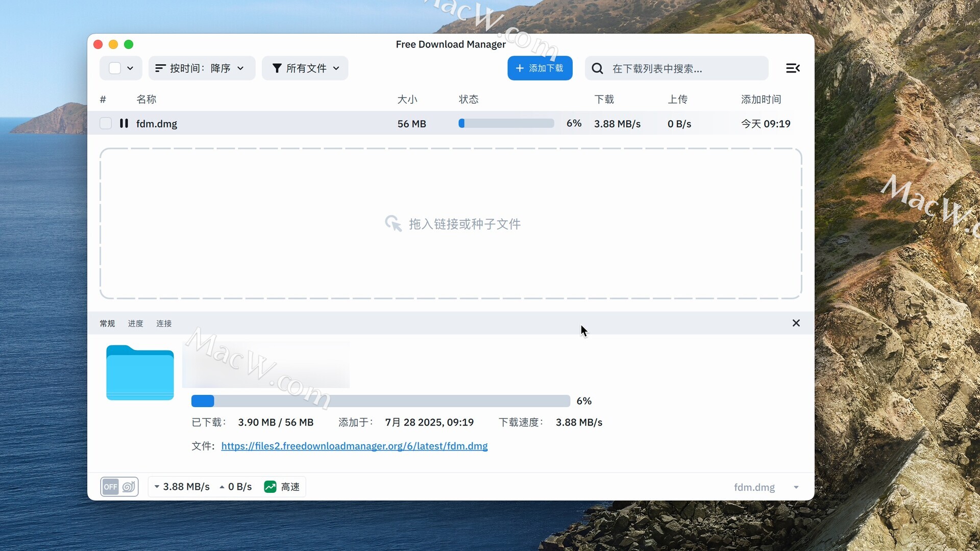Viewport: 980px width, 551px height.
Task: Click the high speed traffic mode icon
Action: (x=270, y=487)
